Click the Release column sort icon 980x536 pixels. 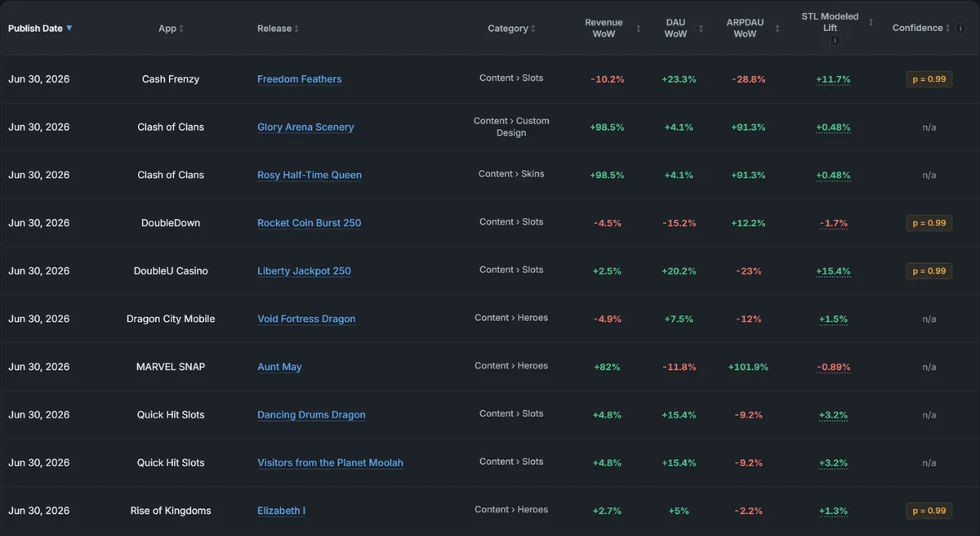click(x=296, y=29)
